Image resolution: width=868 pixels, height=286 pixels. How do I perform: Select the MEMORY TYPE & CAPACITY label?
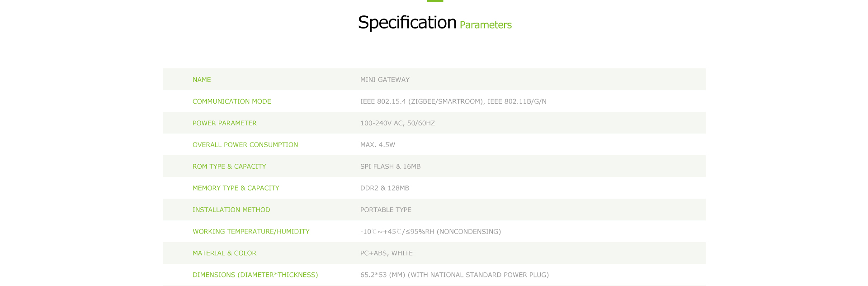[236, 188]
